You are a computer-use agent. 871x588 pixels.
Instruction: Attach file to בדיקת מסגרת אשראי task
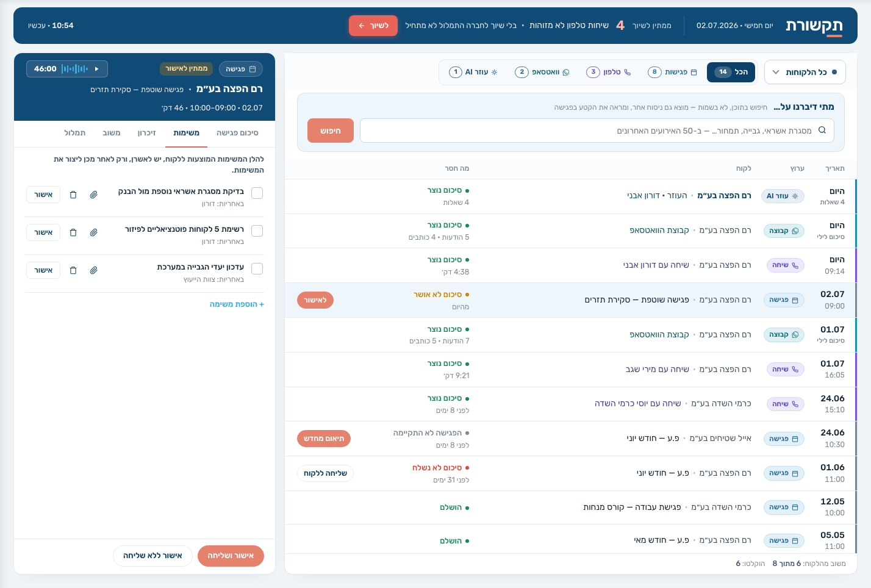click(94, 195)
